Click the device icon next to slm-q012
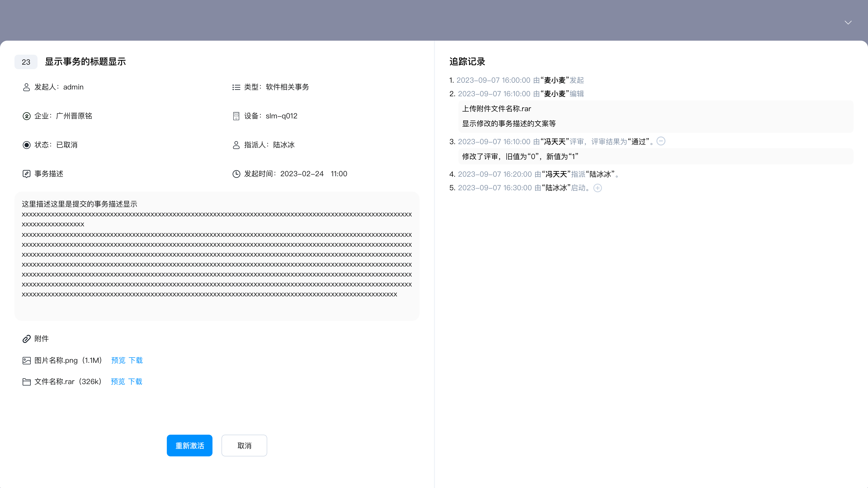Viewport: 868px width, 488px height. tap(236, 116)
